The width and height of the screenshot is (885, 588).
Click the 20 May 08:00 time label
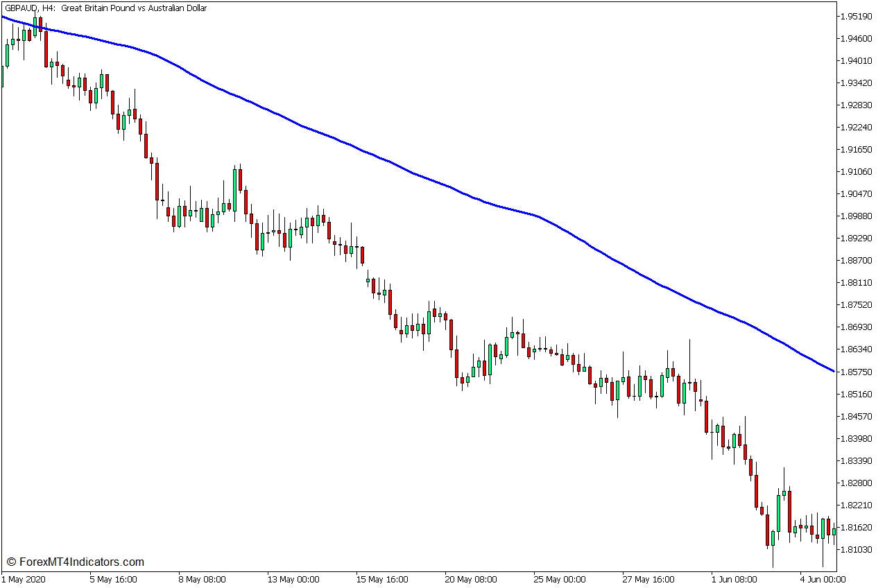(x=472, y=580)
